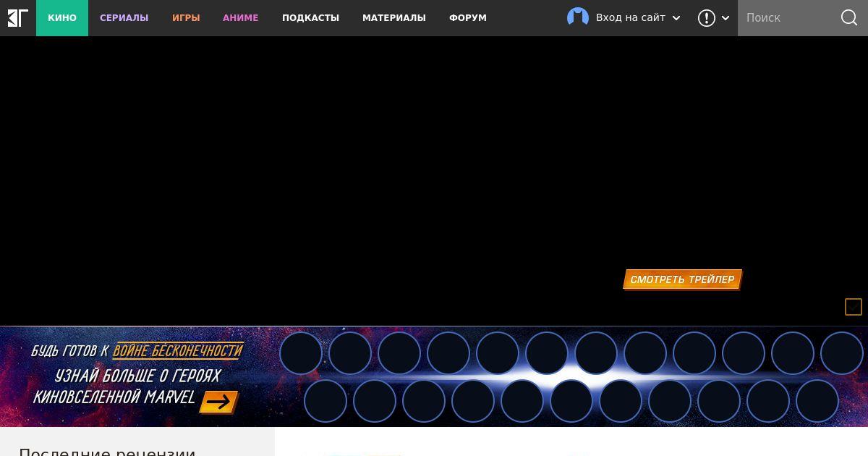The height and width of the screenshot is (456, 868).
Task: Click the blue user avatar icon
Action: pyautogui.click(x=578, y=17)
